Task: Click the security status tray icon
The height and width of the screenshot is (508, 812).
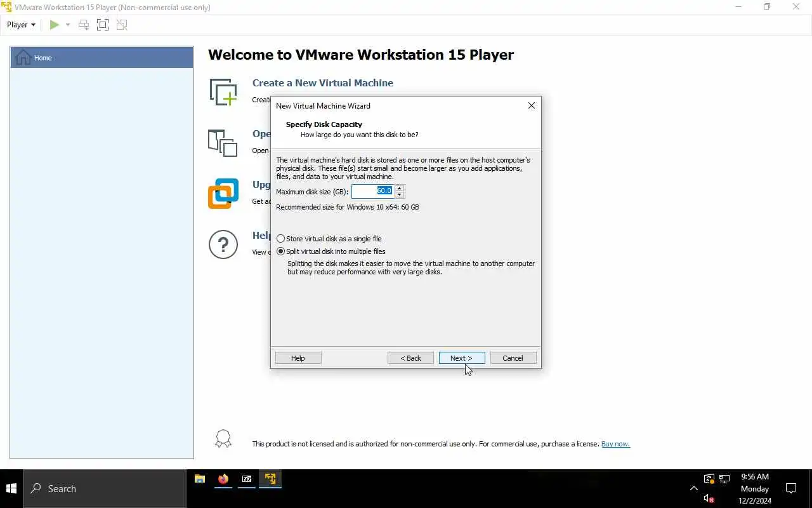Action: [709, 479]
